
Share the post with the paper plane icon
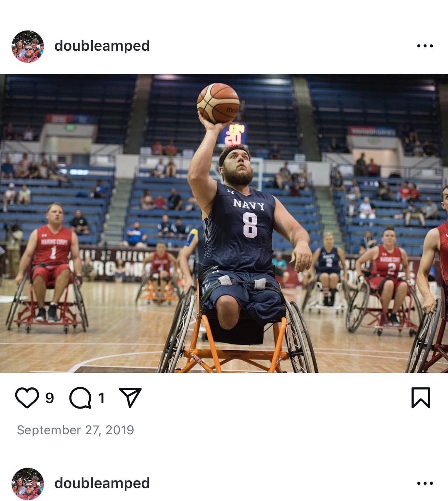[x=130, y=397]
